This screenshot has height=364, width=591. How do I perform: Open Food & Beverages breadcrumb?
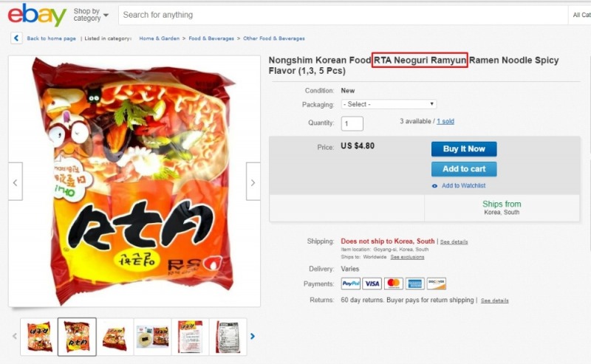pyautogui.click(x=211, y=38)
